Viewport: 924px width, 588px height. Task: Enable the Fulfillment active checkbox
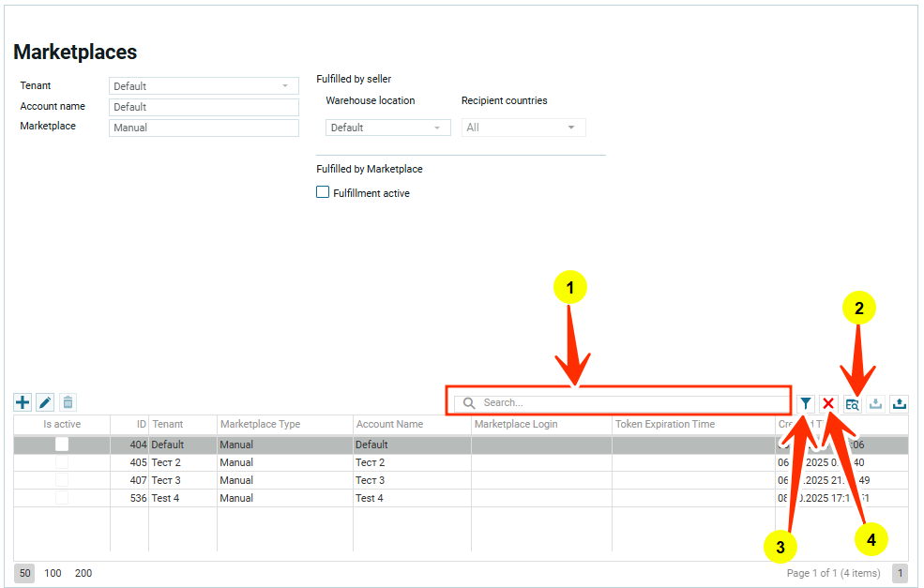click(323, 192)
